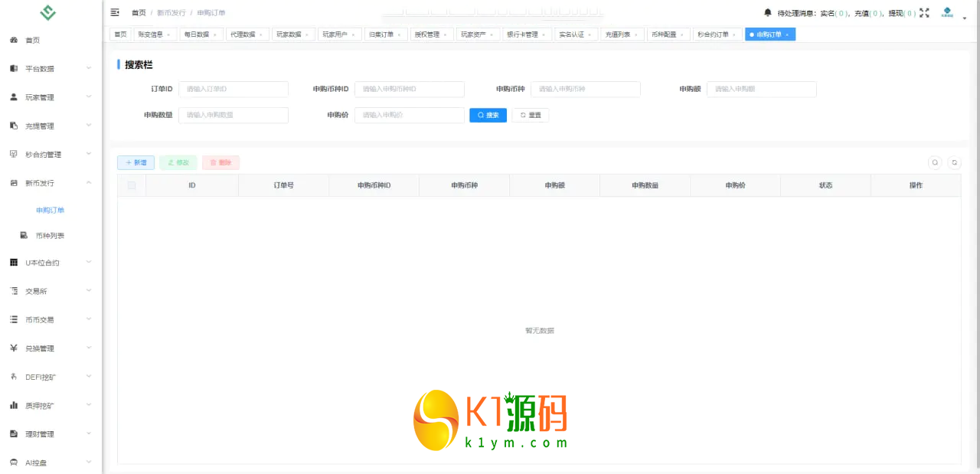
Task: Focus the 申购币种ID input field
Action: click(x=410, y=89)
